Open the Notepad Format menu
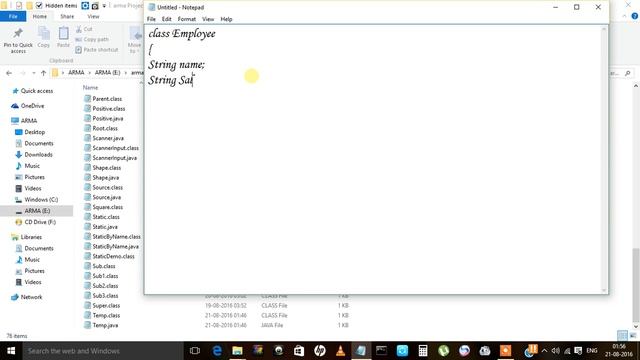640x360 pixels. pos(187,19)
